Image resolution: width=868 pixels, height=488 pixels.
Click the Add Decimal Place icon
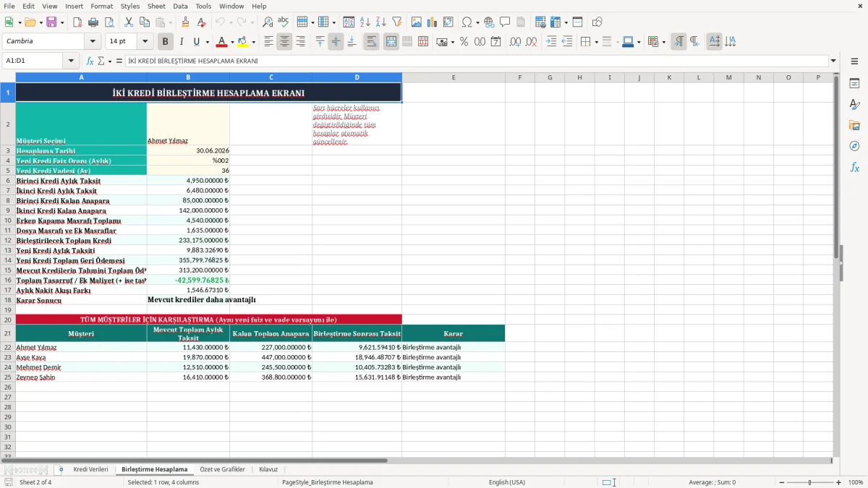click(516, 42)
